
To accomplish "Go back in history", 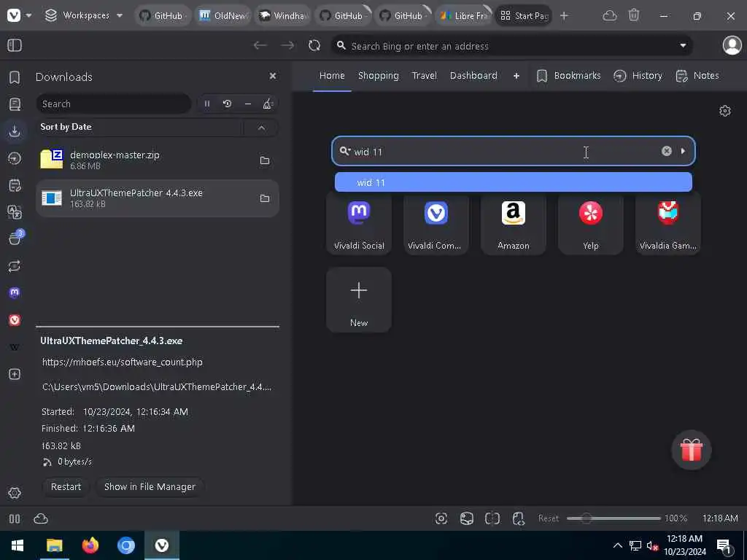I will point(260,45).
